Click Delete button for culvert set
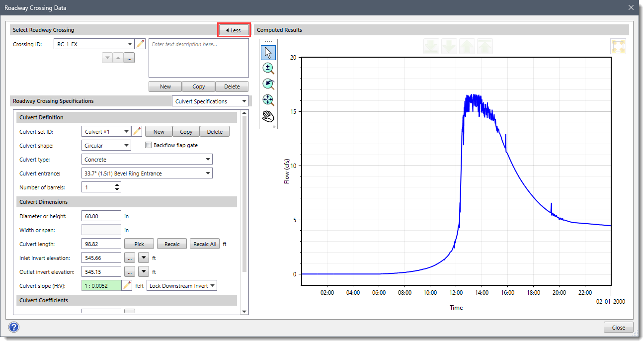The height and width of the screenshot is (342, 644). [215, 132]
